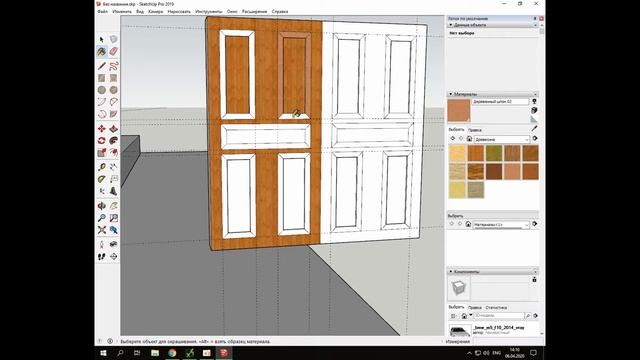640x360 pixels.
Task: Select the Circle tool
Action: [102, 90]
